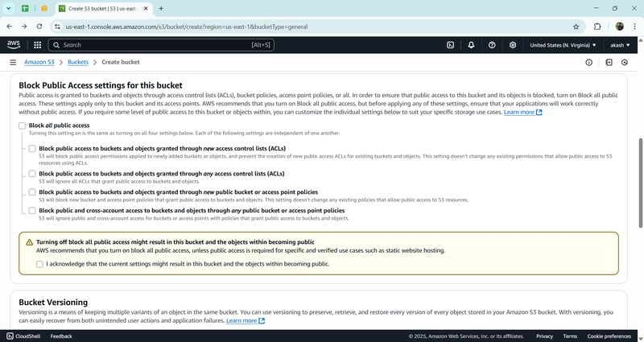Open the AWS home logo
Viewport: 644px width, 342px height.
(13, 45)
